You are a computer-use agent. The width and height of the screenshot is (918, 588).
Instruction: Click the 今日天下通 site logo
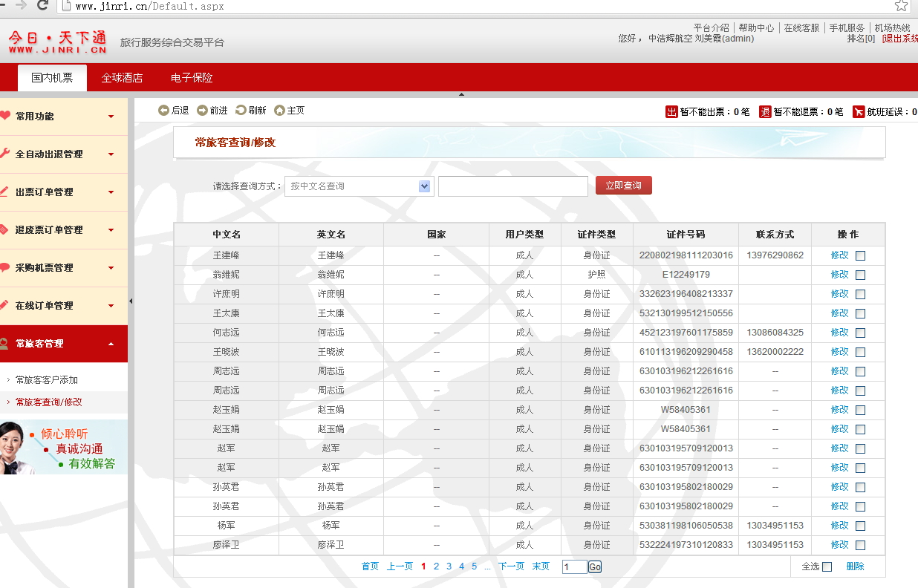coord(57,42)
